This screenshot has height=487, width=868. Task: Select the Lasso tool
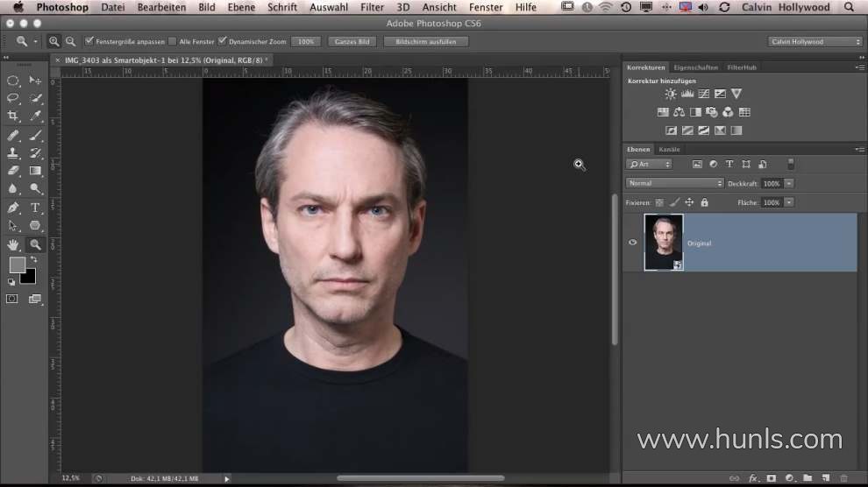click(13, 98)
